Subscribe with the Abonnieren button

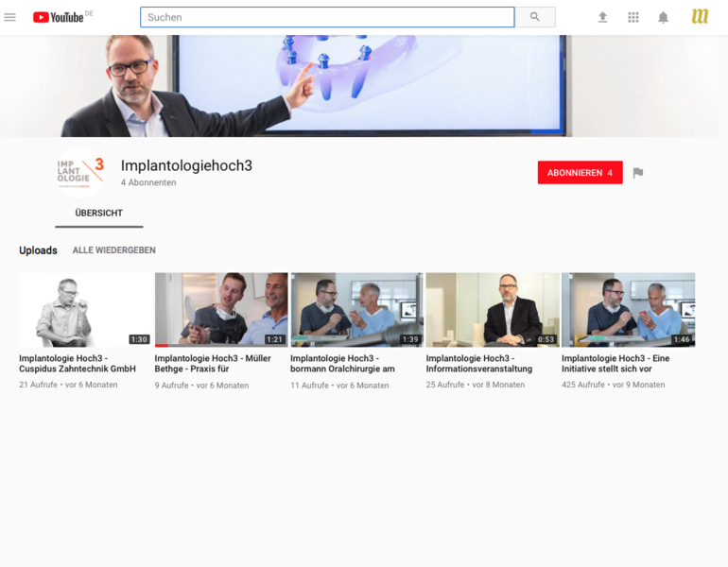pos(580,173)
